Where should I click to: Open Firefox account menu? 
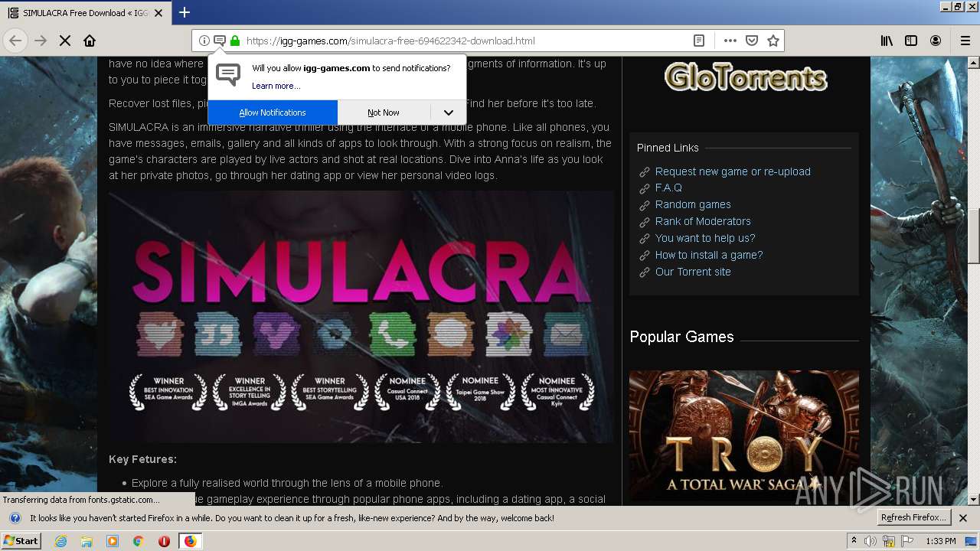(x=936, y=41)
